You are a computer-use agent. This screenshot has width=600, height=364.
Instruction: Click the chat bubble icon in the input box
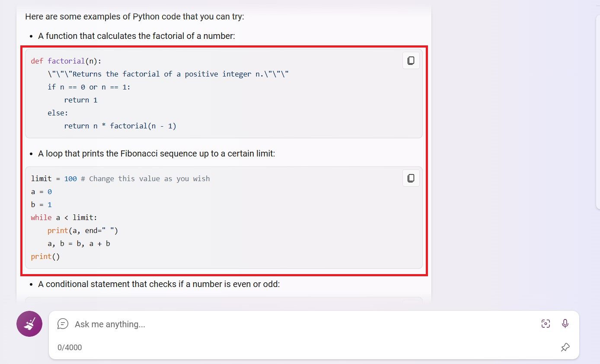click(x=63, y=323)
